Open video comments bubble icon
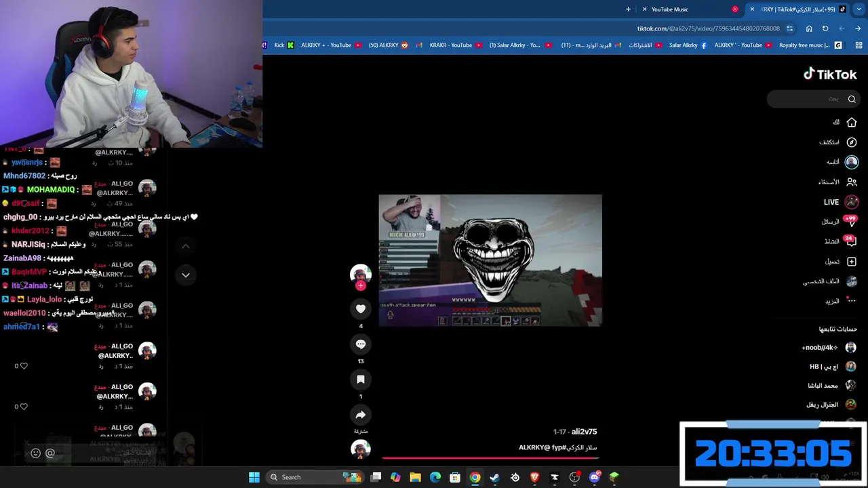The width and height of the screenshot is (868, 488). pyautogui.click(x=361, y=344)
